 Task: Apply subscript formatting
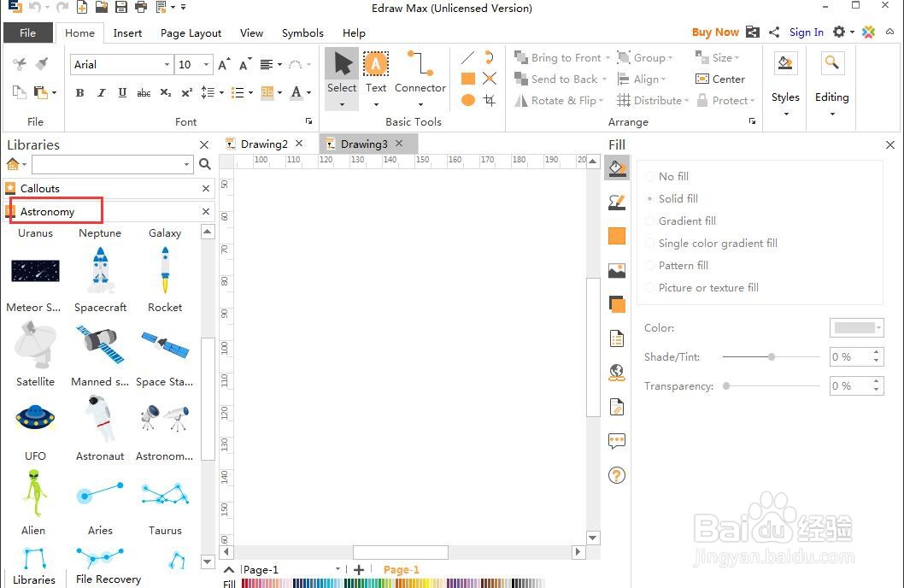tap(166, 92)
